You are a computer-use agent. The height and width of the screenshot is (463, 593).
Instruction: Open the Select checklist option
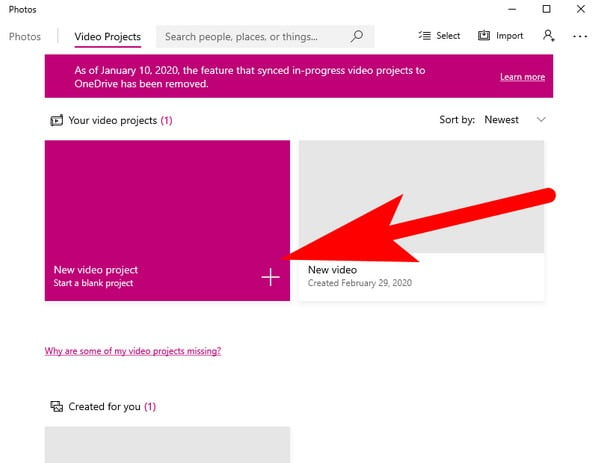pyautogui.click(x=439, y=36)
